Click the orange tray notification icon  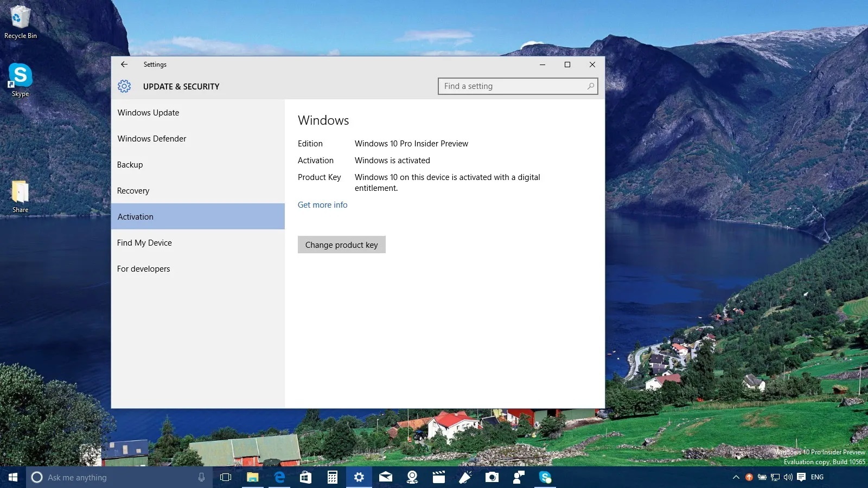(x=749, y=477)
